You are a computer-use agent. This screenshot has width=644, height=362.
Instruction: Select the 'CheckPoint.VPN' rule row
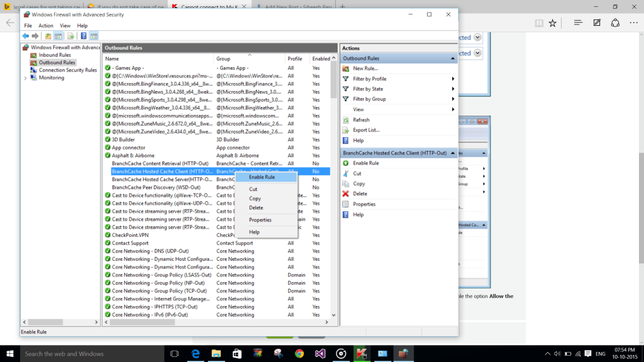tap(217, 235)
